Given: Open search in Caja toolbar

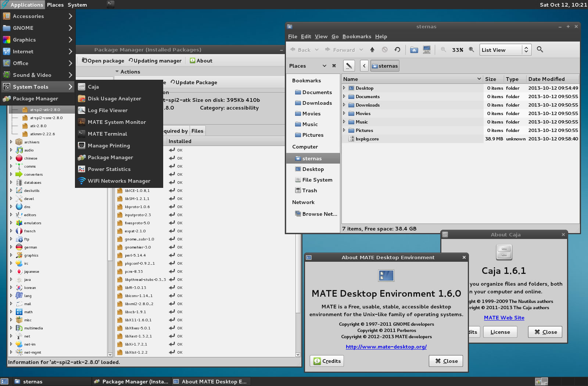Looking at the screenshot, I should (x=540, y=49).
